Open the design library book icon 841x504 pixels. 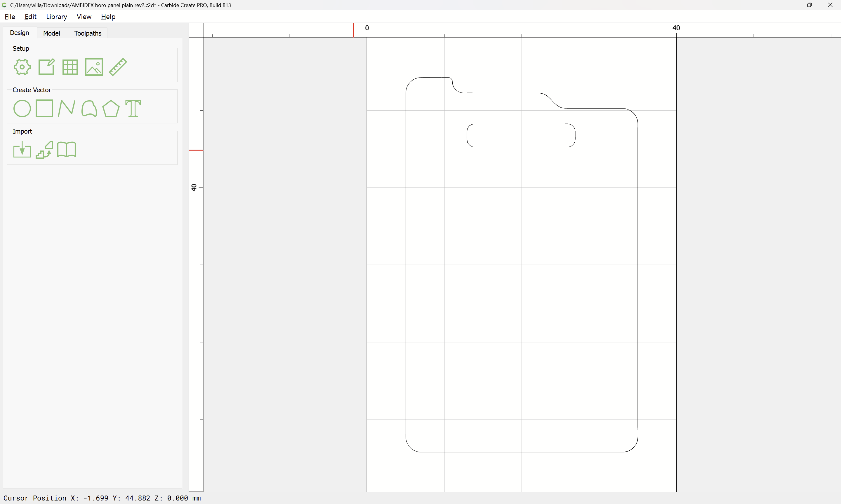67,149
